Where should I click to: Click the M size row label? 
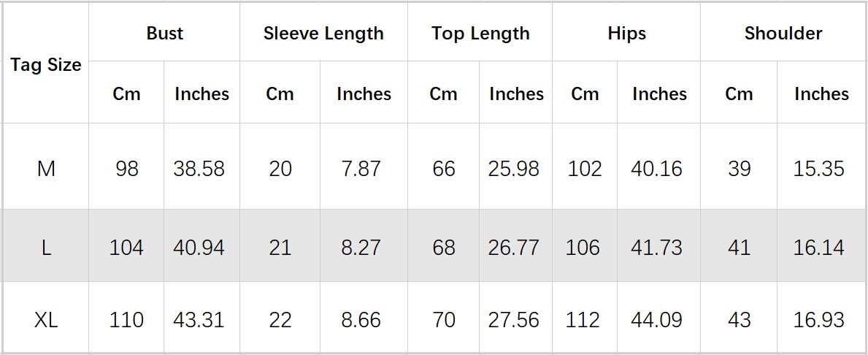(x=46, y=169)
